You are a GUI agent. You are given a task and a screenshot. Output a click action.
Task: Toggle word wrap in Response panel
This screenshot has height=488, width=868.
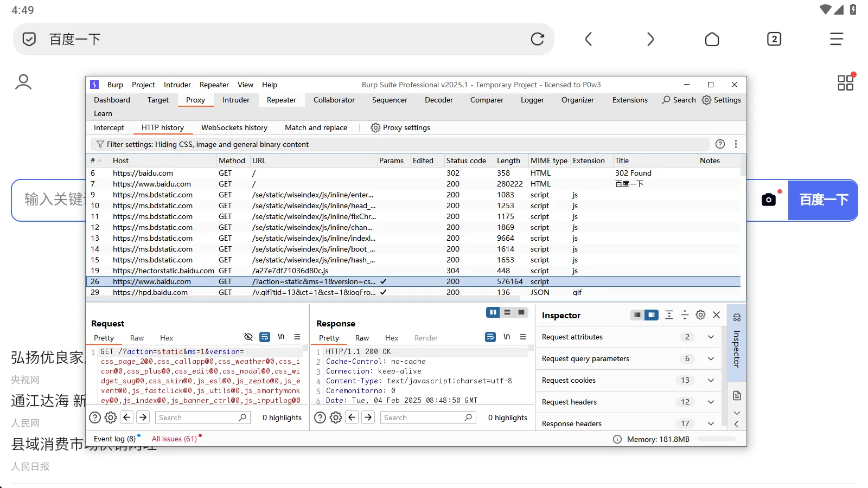tap(490, 337)
